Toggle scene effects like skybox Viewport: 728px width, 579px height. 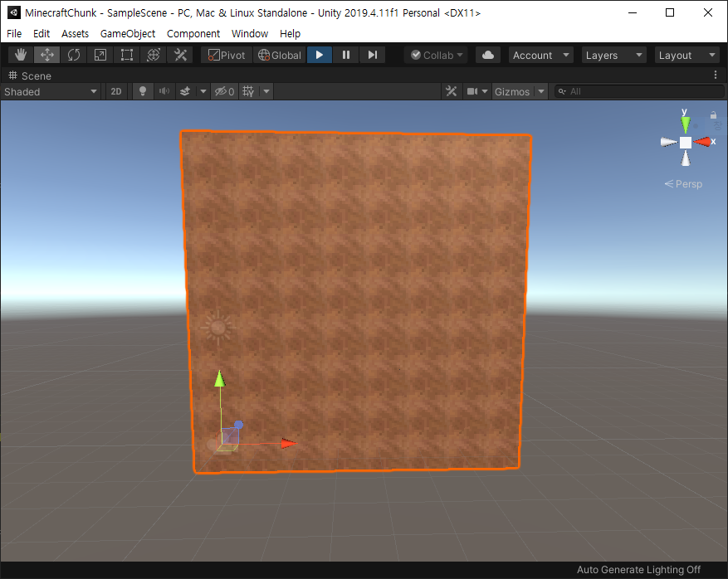(185, 91)
